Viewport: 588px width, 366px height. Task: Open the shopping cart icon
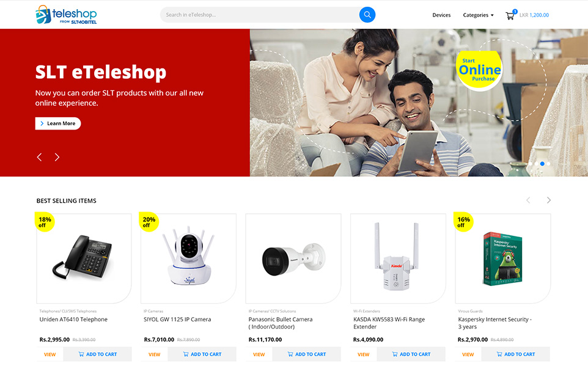[510, 15]
